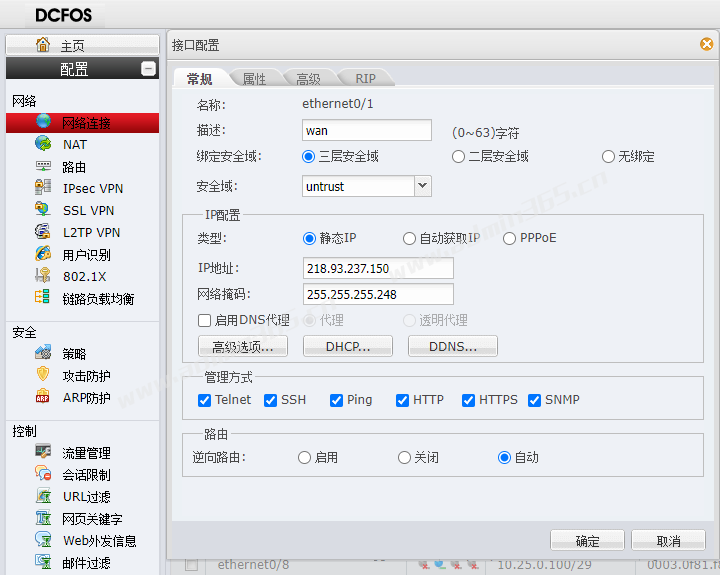The width and height of the screenshot is (720, 575).
Task: Toggle the HTTP management checkbox
Action: (x=403, y=400)
